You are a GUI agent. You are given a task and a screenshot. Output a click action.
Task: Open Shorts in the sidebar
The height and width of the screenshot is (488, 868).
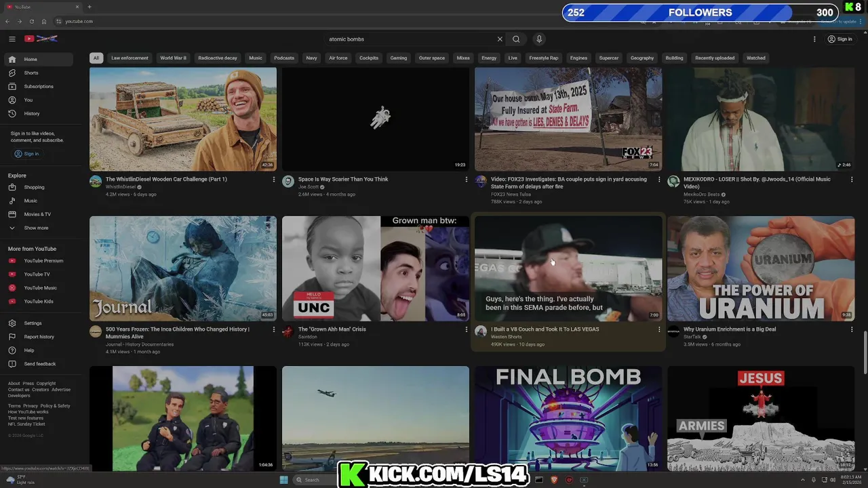(x=39, y=73)
